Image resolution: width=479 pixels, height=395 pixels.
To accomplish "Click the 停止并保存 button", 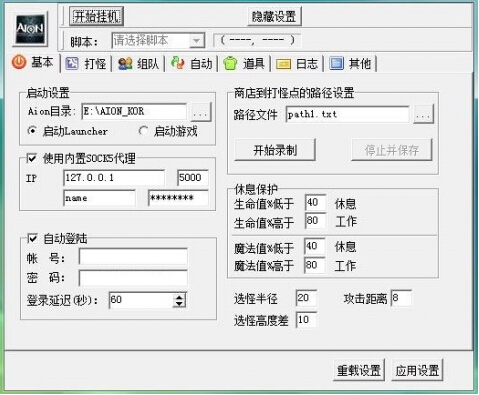I will point(392,150).
